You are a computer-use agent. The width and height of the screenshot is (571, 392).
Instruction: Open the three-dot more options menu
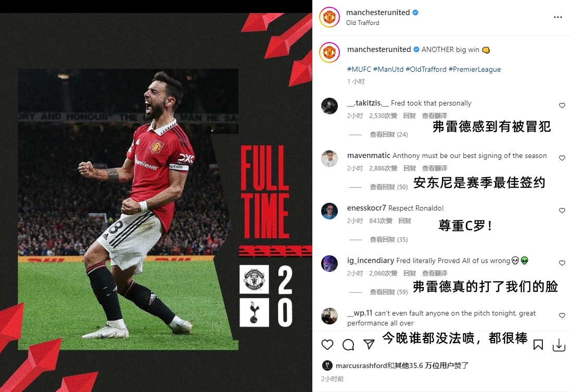[x=557, y=17]
